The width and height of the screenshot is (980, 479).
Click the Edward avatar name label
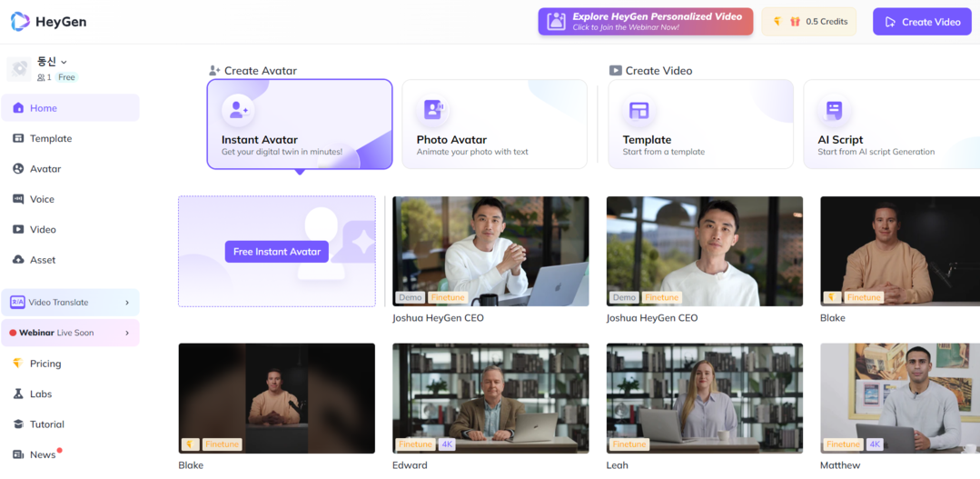[x=410, y=465]
